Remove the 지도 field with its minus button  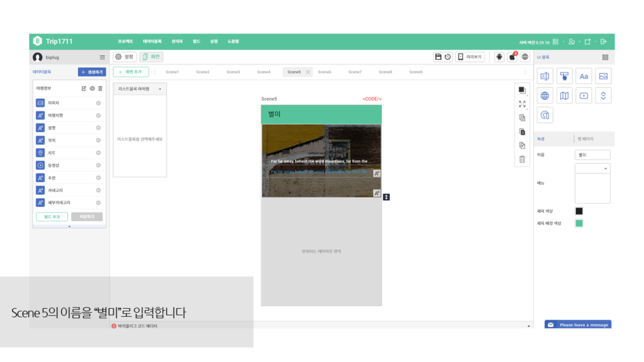(98, 153)
